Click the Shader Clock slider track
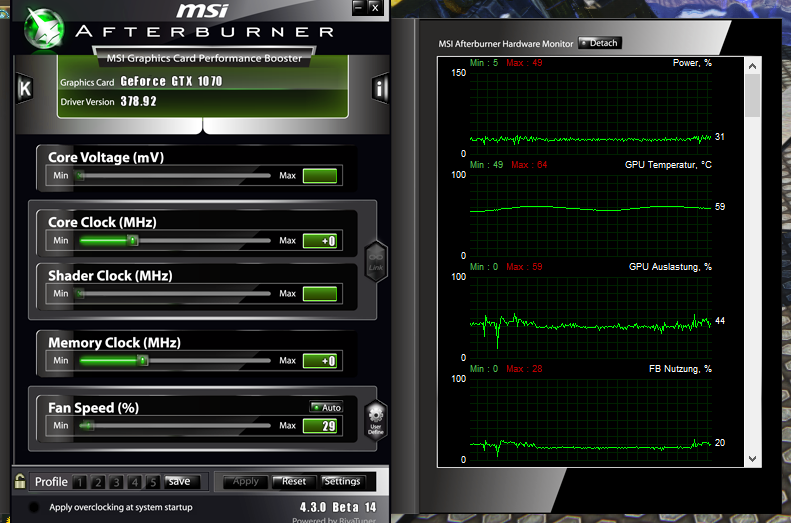This screenshot has height=523, width=791. [x=175, y=294]
